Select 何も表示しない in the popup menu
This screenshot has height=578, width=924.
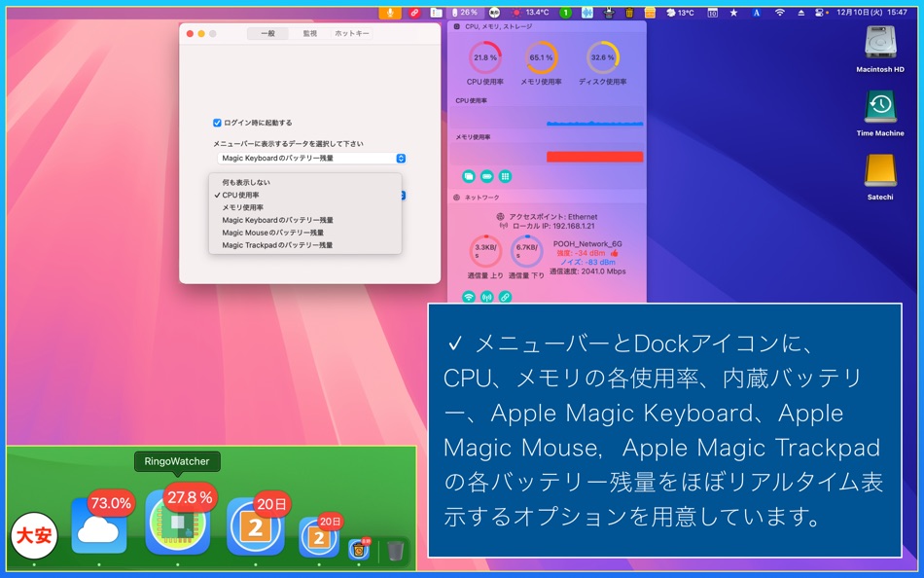tap(305, 182)
